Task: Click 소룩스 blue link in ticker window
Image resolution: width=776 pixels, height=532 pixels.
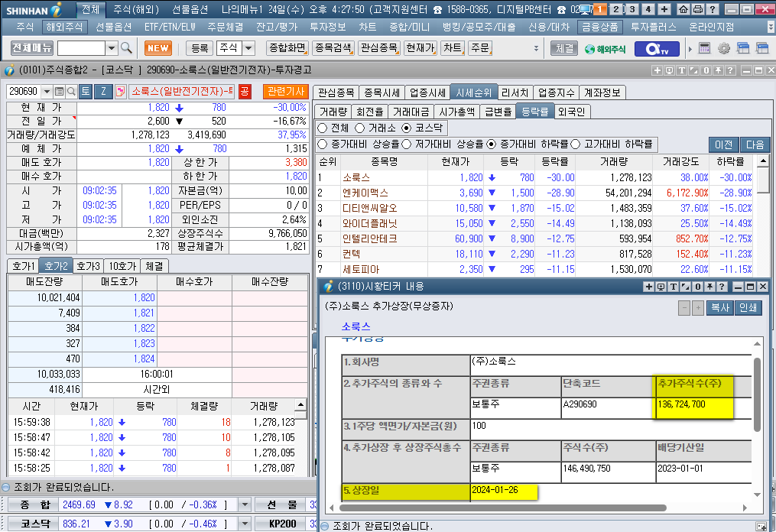Action: point(356,326)
